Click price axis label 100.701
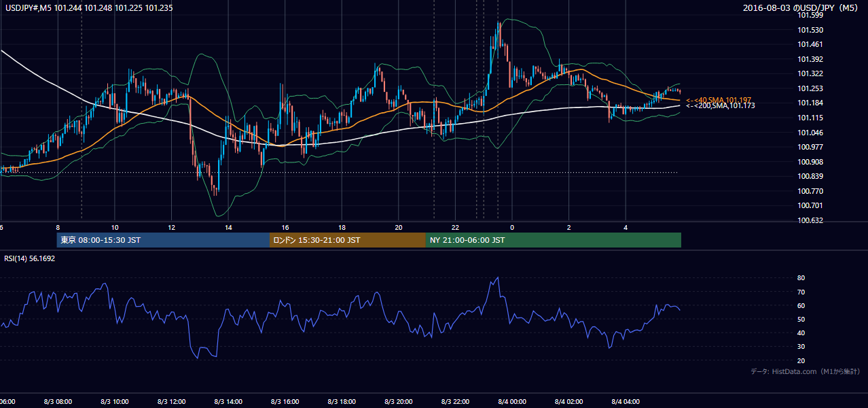868x408 pixels. click(x=810, y=205)
